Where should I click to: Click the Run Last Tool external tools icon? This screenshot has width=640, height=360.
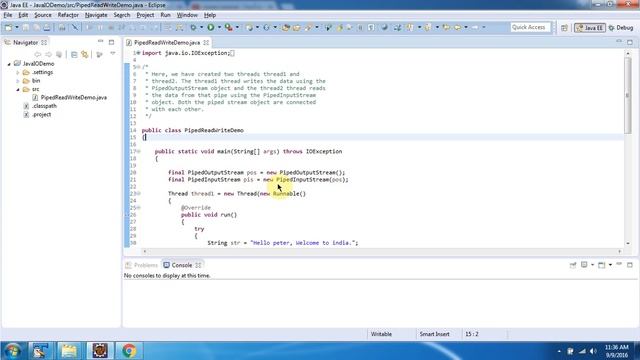click(229, 27)
